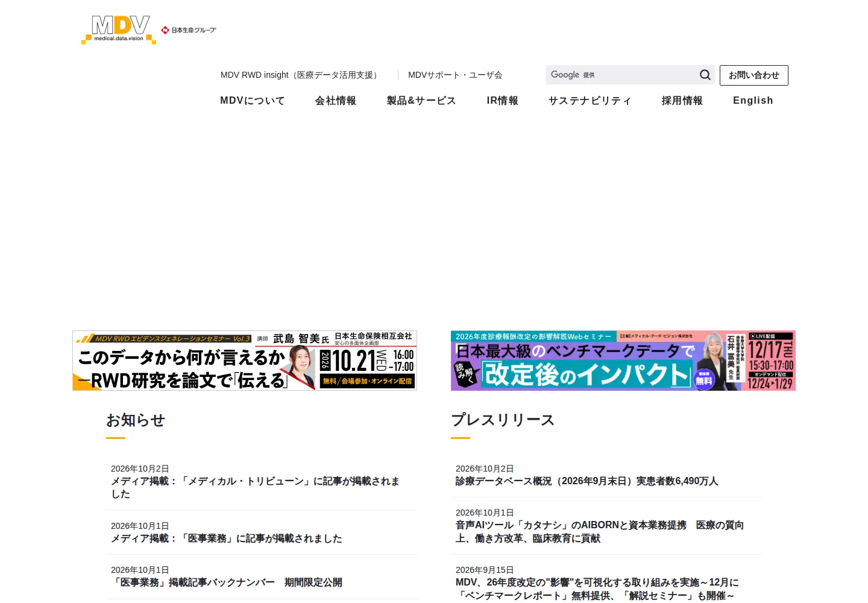Open the 改定後のインパクト webinar banner

pyautogui.click(x=623, y=361)
